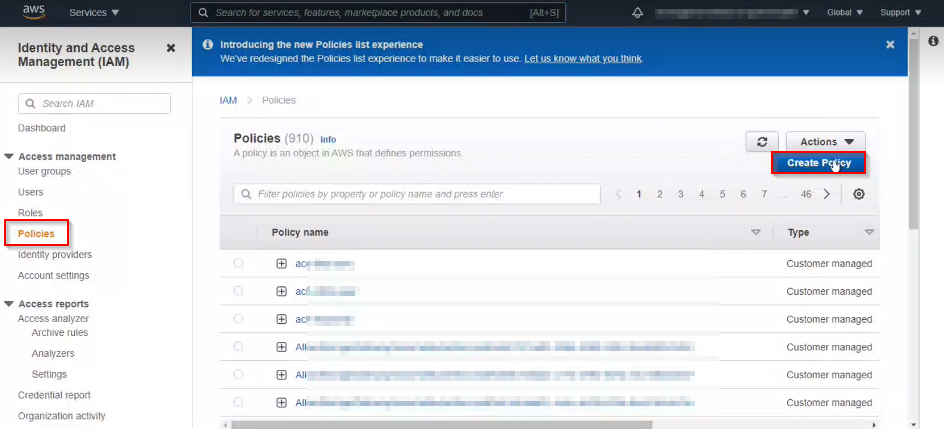Image resolution: width=944 pixels, height=429 pixels.
Task: Open the Info link beside Policies
Action: click(328, 140)
